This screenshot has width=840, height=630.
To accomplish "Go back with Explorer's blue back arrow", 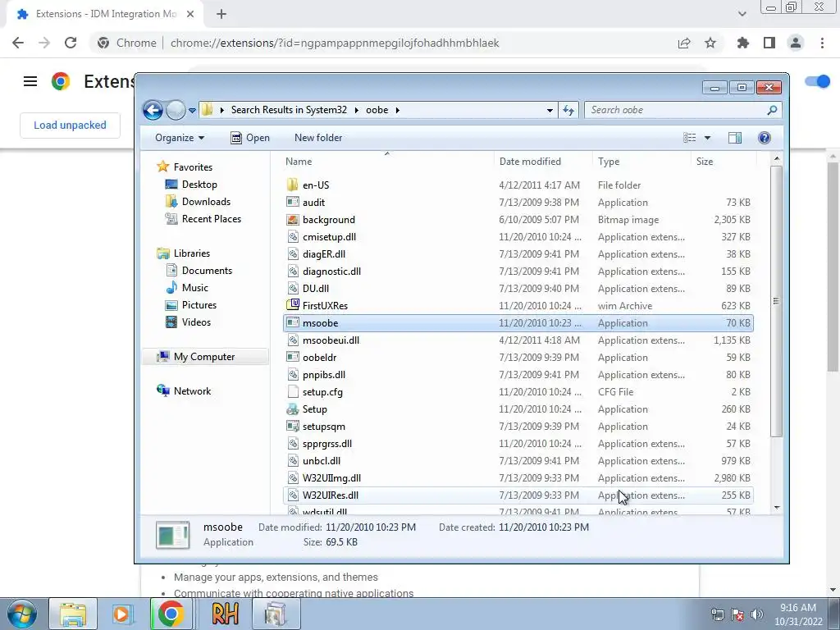I will pyautogui.click(x=153, y=111).
